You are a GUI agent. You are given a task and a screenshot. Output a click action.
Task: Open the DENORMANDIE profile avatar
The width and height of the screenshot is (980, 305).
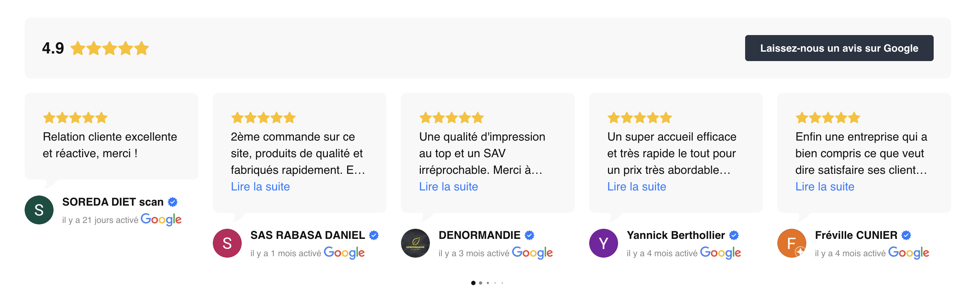[415, 243]
